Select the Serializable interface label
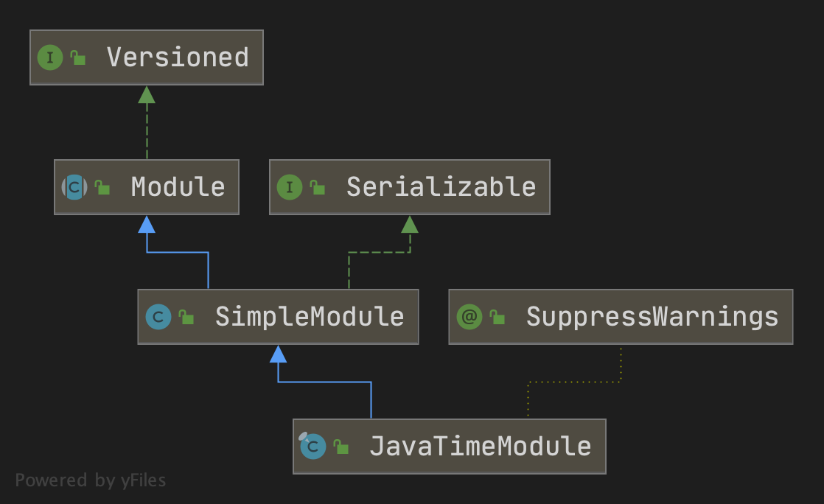 [441, 187]
